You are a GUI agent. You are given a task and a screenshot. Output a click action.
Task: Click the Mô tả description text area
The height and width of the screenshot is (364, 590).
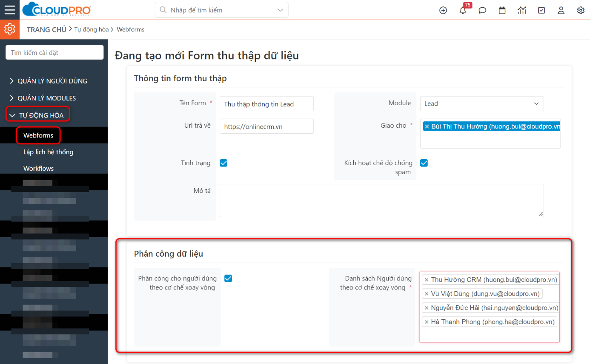click(x=381, y=201)
